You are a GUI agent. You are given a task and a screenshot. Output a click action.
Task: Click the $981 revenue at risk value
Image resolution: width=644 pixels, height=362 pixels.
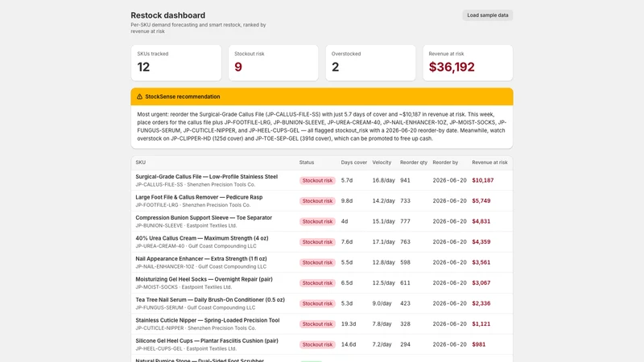(x=478, y=344)
